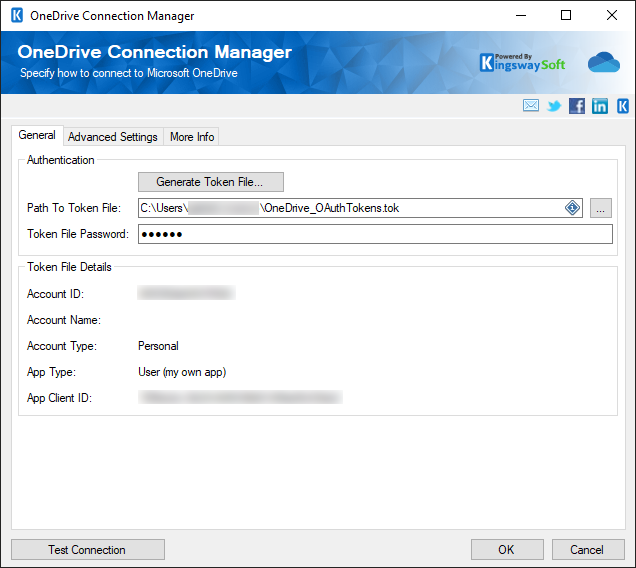
Task: Click the Token File Password field
Action: 375,234
